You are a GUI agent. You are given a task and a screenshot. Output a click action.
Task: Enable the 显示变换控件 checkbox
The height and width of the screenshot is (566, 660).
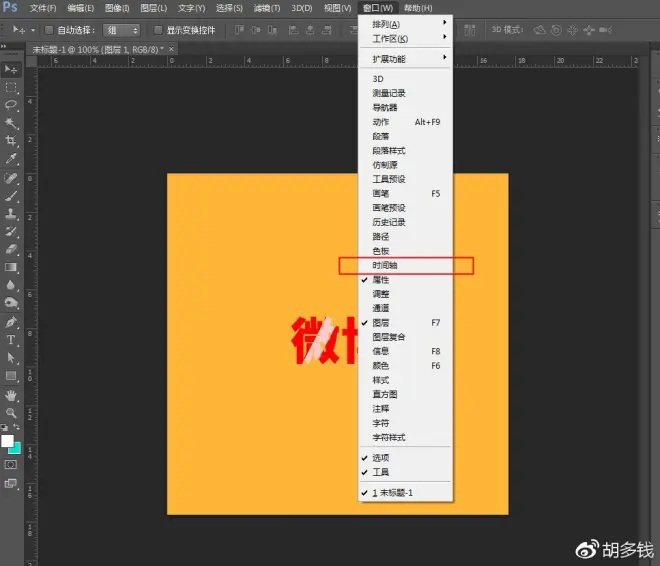coord(158,30)
